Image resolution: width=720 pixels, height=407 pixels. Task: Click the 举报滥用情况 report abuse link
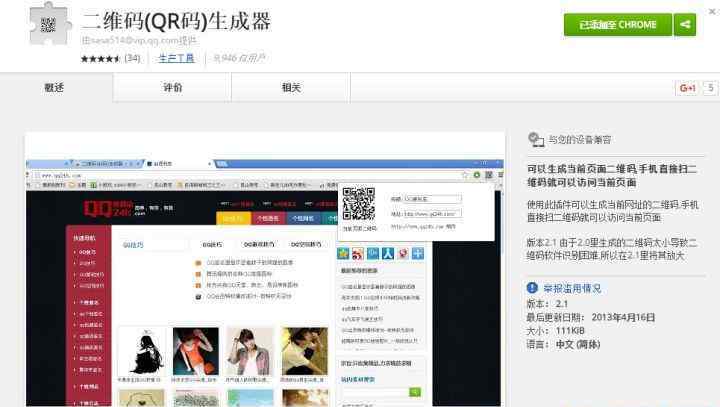572,288
